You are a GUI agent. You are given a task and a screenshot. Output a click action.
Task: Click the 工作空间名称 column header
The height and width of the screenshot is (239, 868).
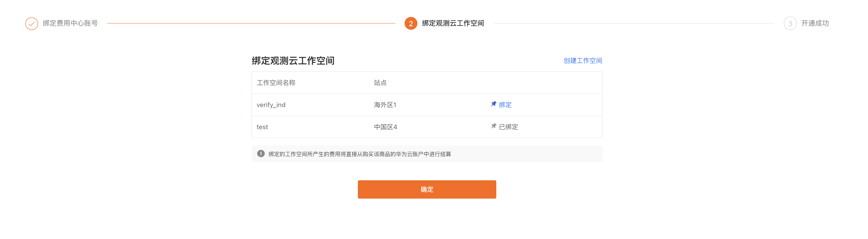point(276,83)
